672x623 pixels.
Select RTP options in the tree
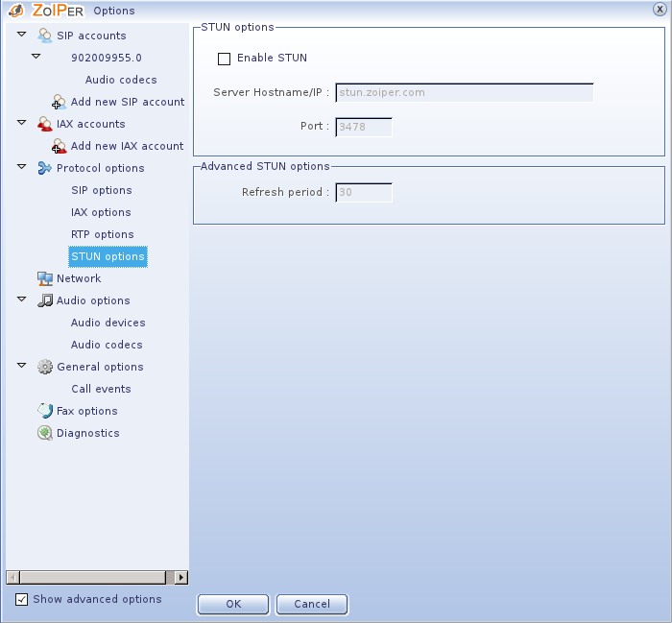tap(102, 234)
